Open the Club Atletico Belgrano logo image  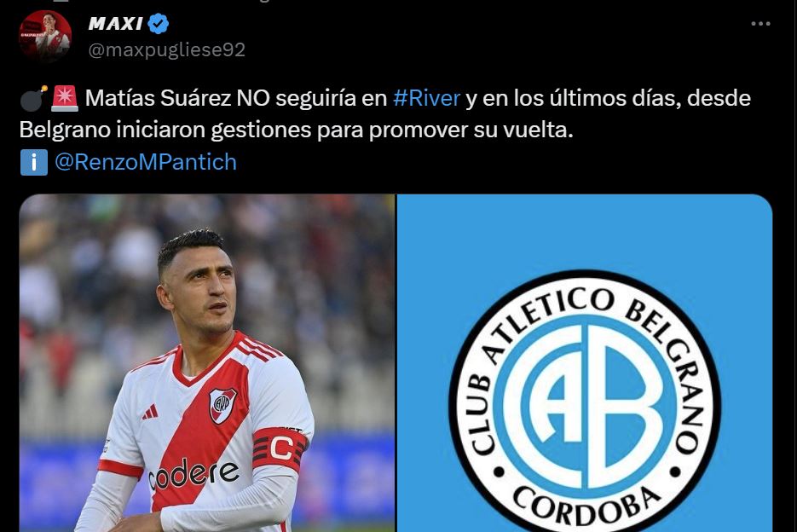click(x=585, y=363)
